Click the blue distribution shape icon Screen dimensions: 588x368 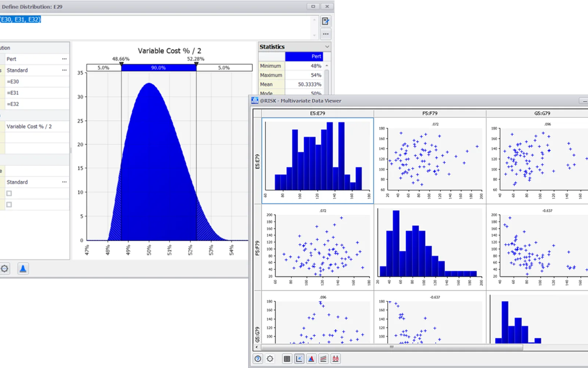[23, 269]
